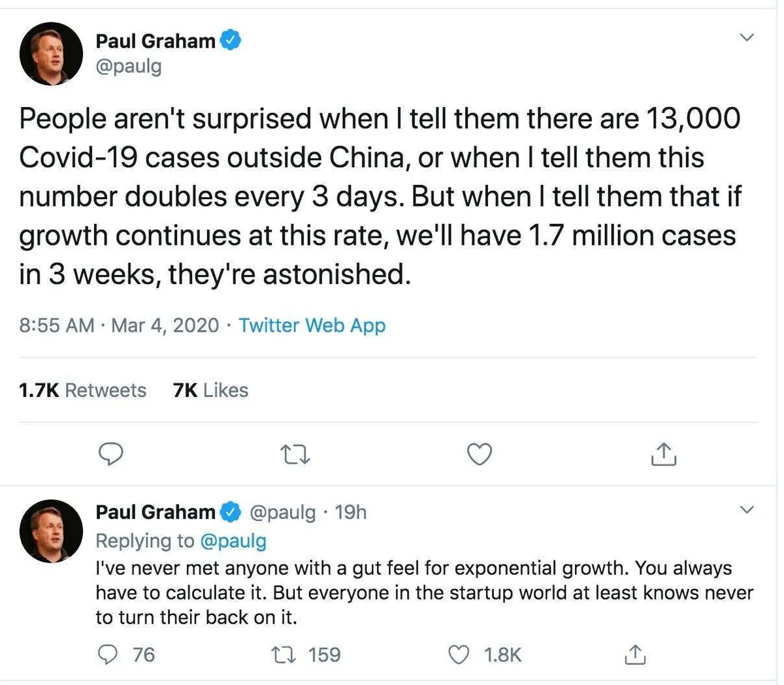The height and width of the screenshot is (685, 784).
Task: Open Paul Graham profile name in main tweet
Action: 155,40
